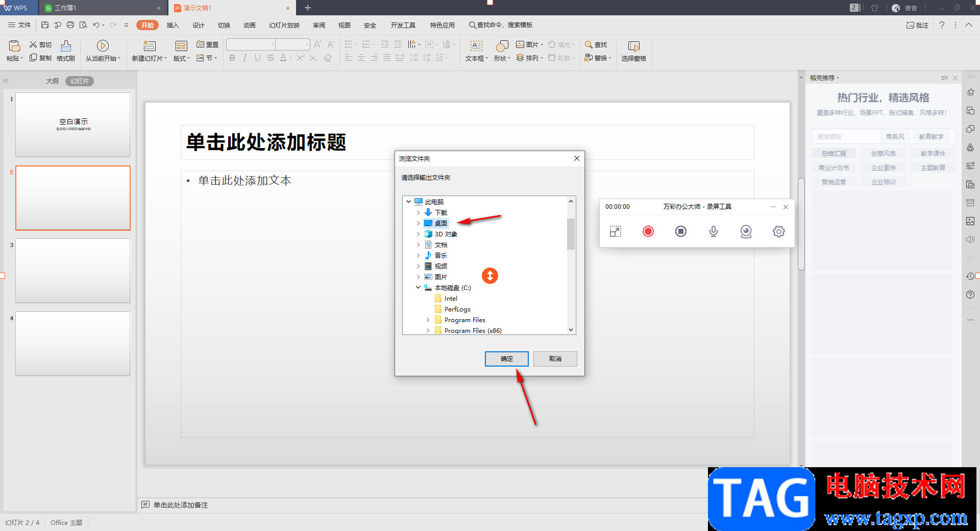Click the 批注 comments button
This screenshot has height=531, width=980.
tap(917, 25)
